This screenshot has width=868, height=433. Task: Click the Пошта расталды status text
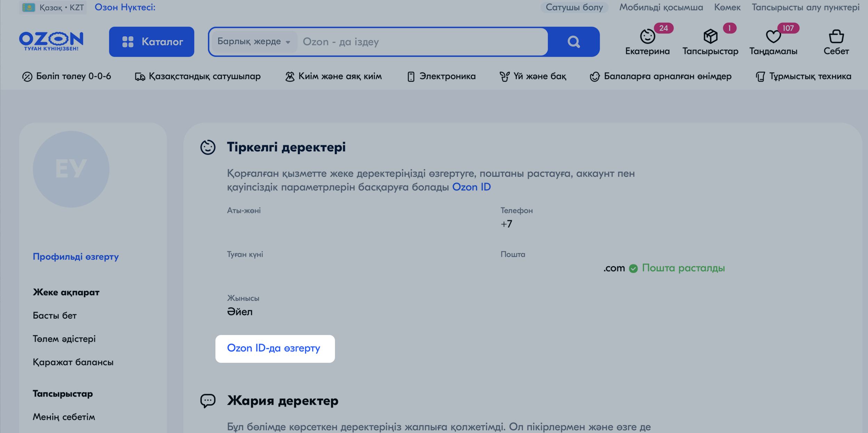tap(683, 268)
